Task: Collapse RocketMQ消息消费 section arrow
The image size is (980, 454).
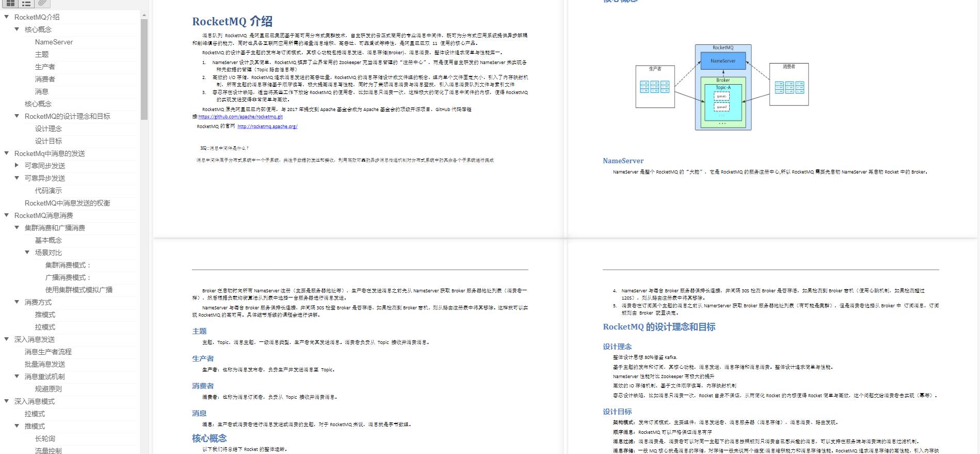Action: [7, 215]
